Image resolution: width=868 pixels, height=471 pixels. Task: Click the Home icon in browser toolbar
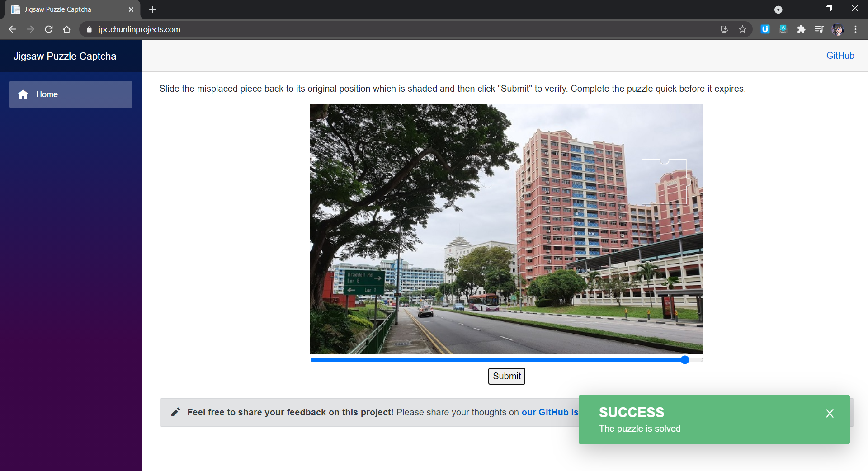[x=66, y=29]
